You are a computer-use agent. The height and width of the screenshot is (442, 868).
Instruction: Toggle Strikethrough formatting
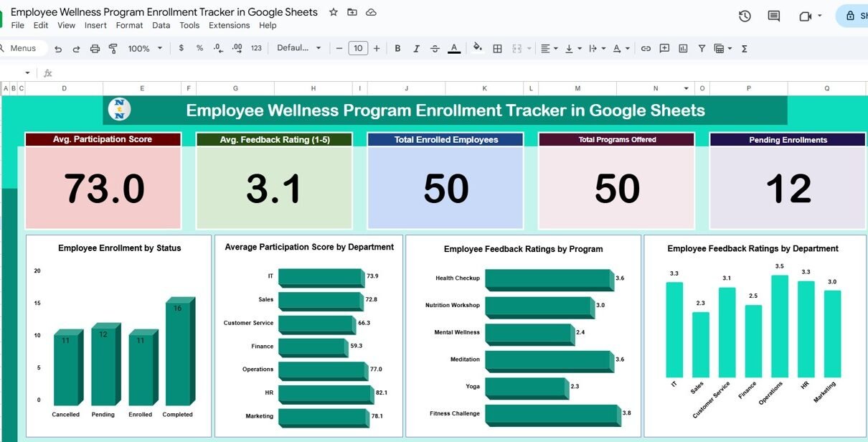click(435, 49)
